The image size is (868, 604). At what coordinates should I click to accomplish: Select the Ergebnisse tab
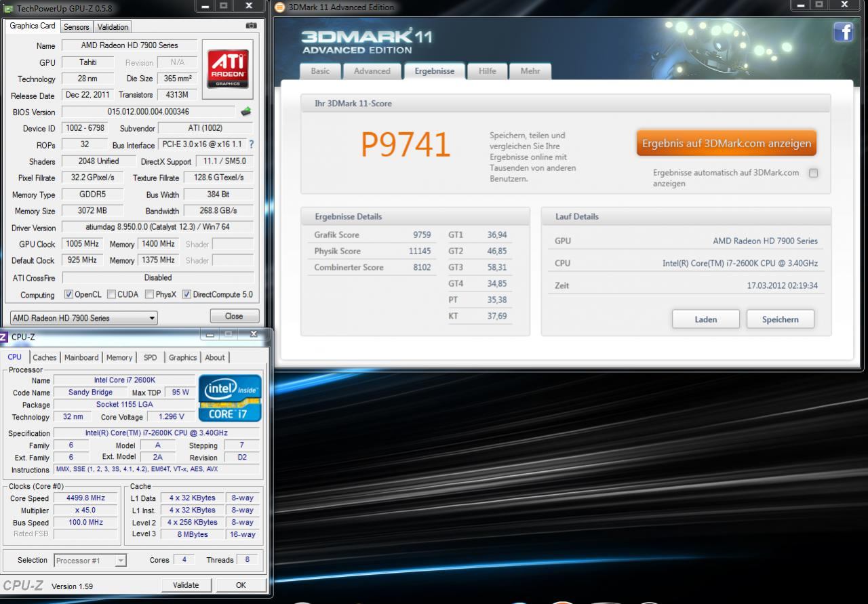pyautogui.click(x=435, y=71)
